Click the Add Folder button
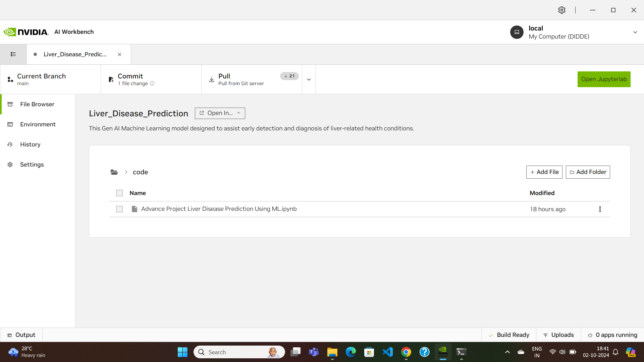Screen dimensions: 644x362 (588, 172)
